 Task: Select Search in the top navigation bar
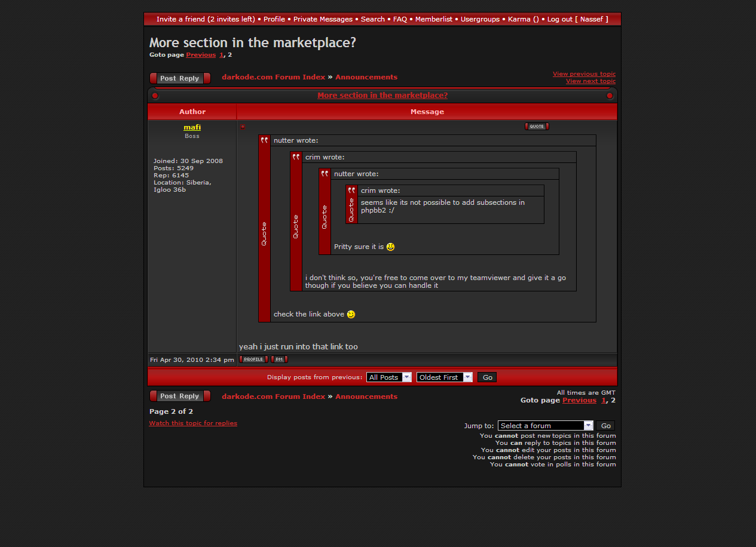(x=373, y=19)
